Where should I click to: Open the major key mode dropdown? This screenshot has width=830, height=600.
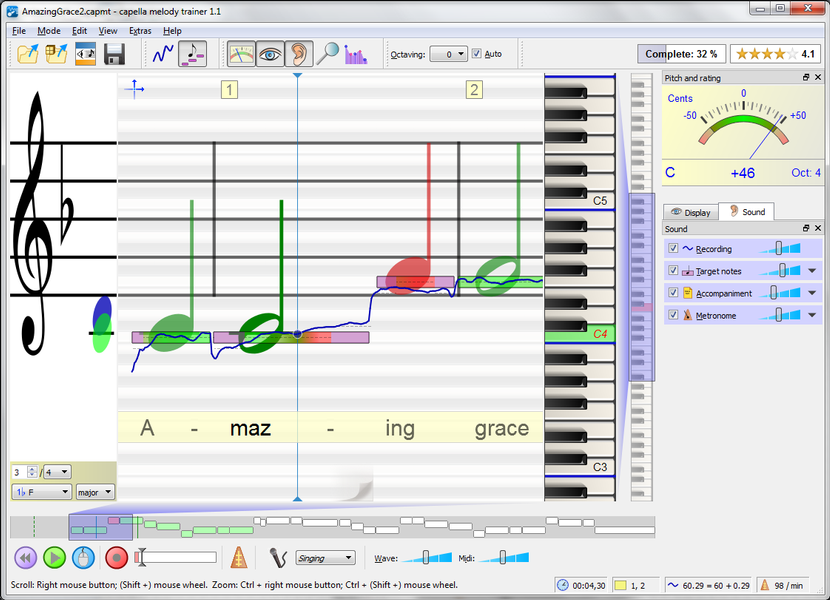tap(95, 492)
